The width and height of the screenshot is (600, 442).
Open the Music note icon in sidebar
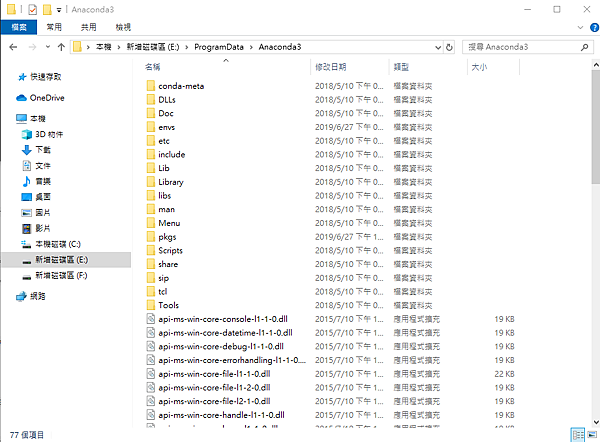click(26, 181)
